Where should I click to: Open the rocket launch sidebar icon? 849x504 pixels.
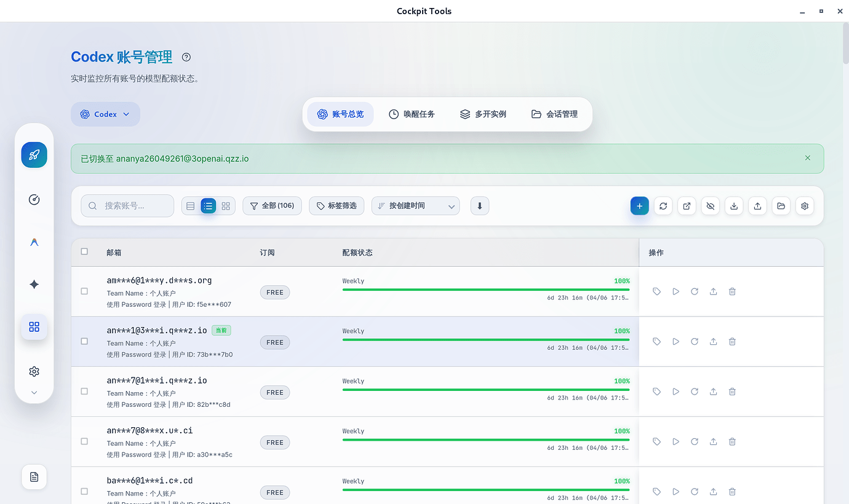point(34,155)
